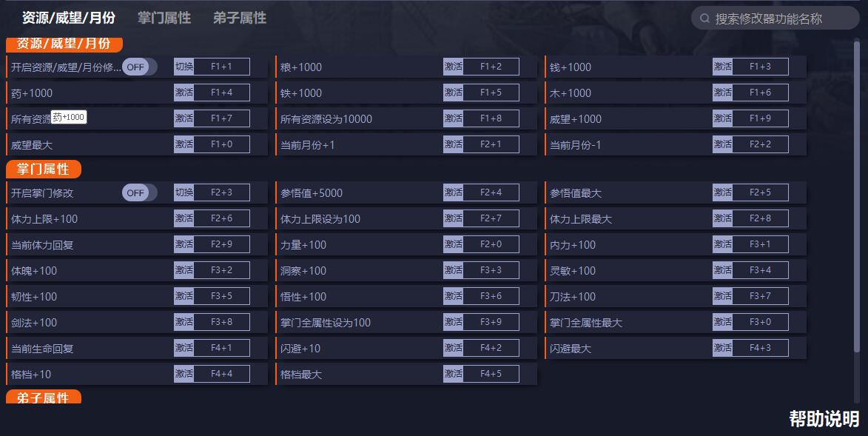The height and width of the screenshot is (436, 868).
Task: Activate 威望最大 option
Action: (184, 144)
